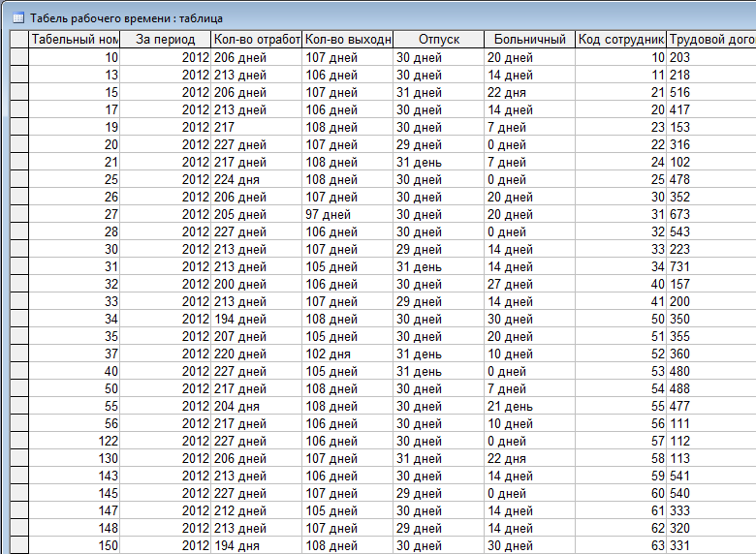Click contract number cell '157'
Screen dimensions: 756x554
(711, 284)
